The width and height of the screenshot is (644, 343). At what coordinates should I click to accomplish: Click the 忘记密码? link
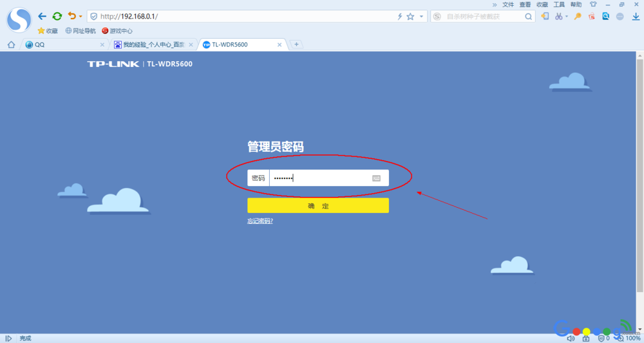[260, 221]
